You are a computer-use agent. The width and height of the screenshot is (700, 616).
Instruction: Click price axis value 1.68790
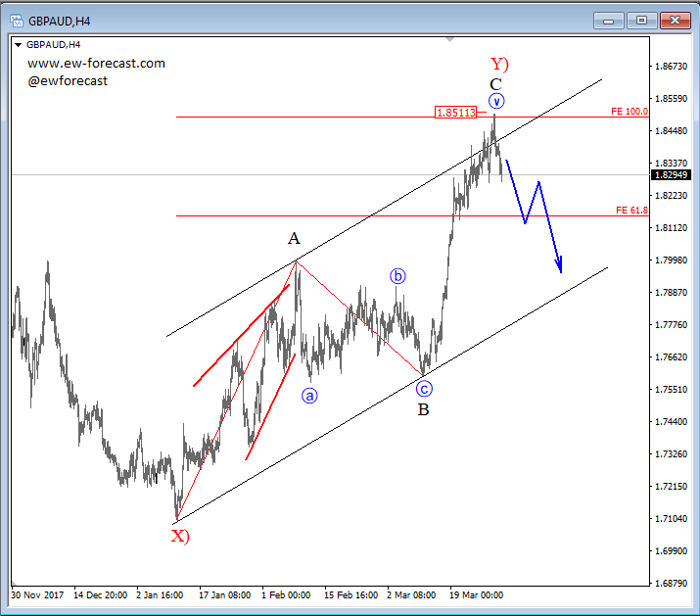pos(671,584)
